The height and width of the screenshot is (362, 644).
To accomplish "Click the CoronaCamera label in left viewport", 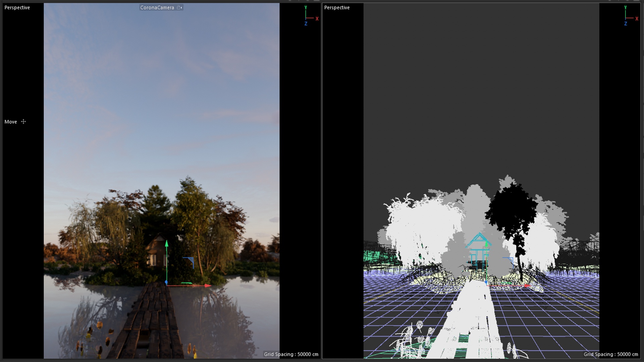I will 157,7.
